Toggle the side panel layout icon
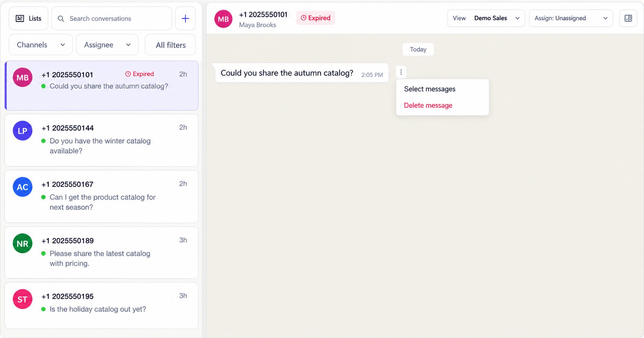The height and width of the screenshot is (338, 644). pyautogui.click(x=628, y=18)
